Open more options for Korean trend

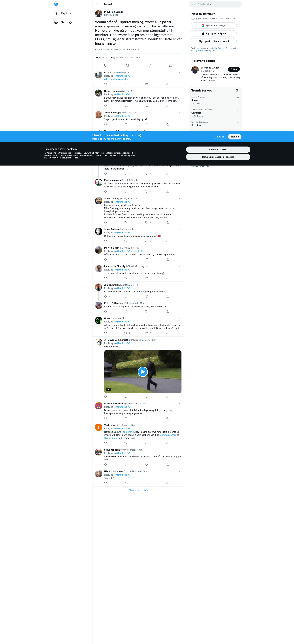click(238, 98)
